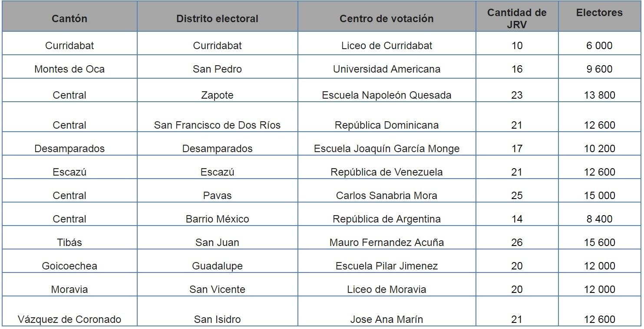Select the Pavas district cell
Image resolution: width=644 pixels, height=329 pixels.
click(x=217, y=196)
